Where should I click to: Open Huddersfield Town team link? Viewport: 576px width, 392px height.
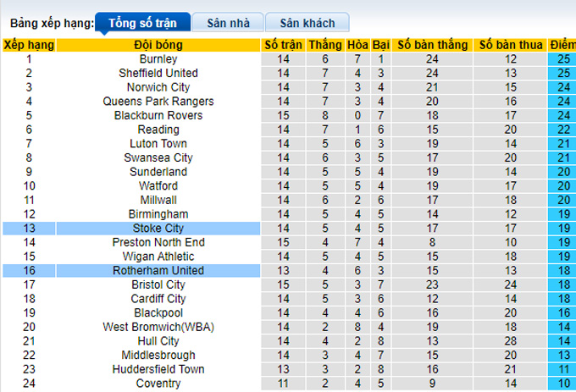158,369
